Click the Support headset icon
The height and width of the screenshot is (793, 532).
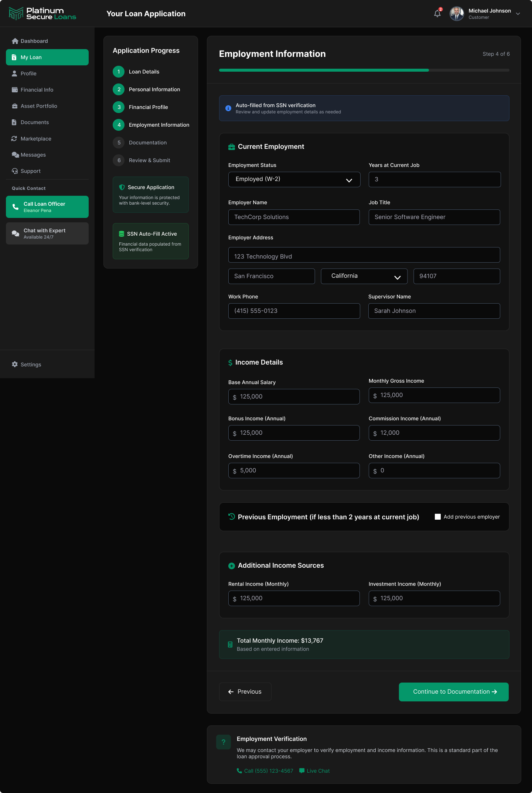[15, 171]
